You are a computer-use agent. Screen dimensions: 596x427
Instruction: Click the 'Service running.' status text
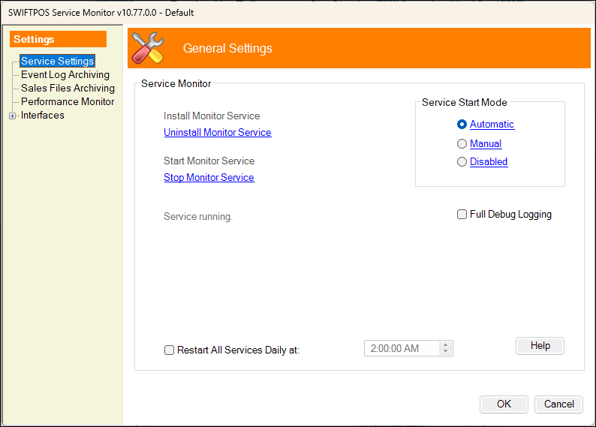point(198,216)
